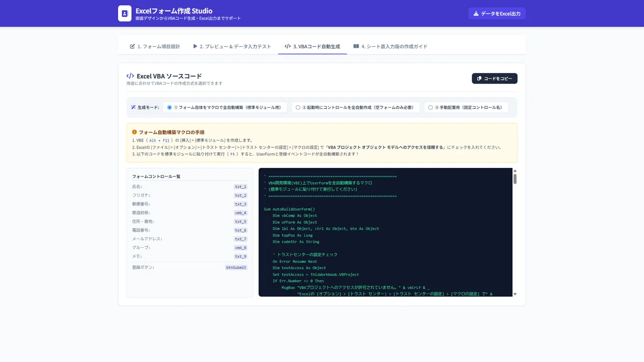Click the If Err.Number <> 0 Then line

298,280
